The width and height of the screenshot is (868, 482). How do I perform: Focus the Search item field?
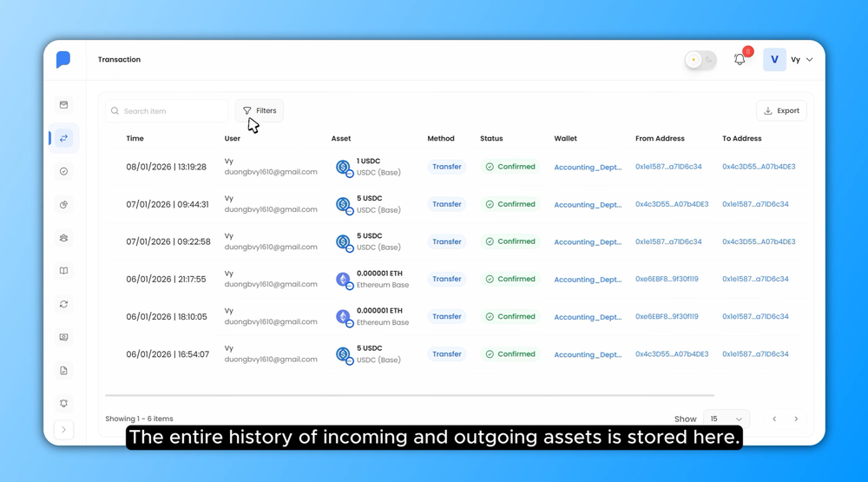[x=167, y=111]
